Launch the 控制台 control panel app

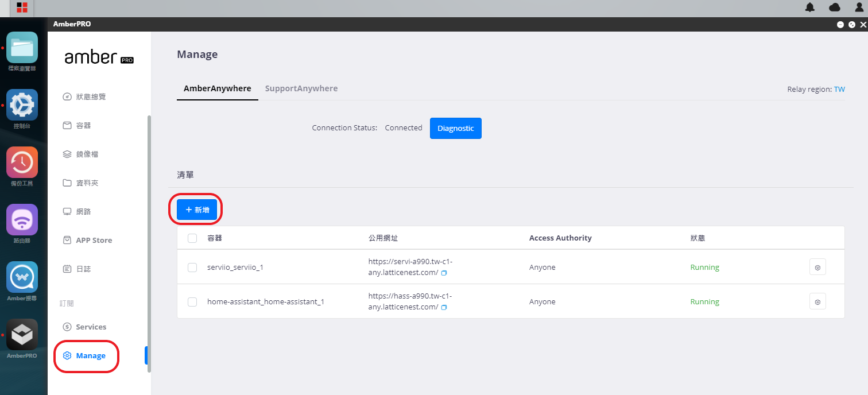coord(22,105)
